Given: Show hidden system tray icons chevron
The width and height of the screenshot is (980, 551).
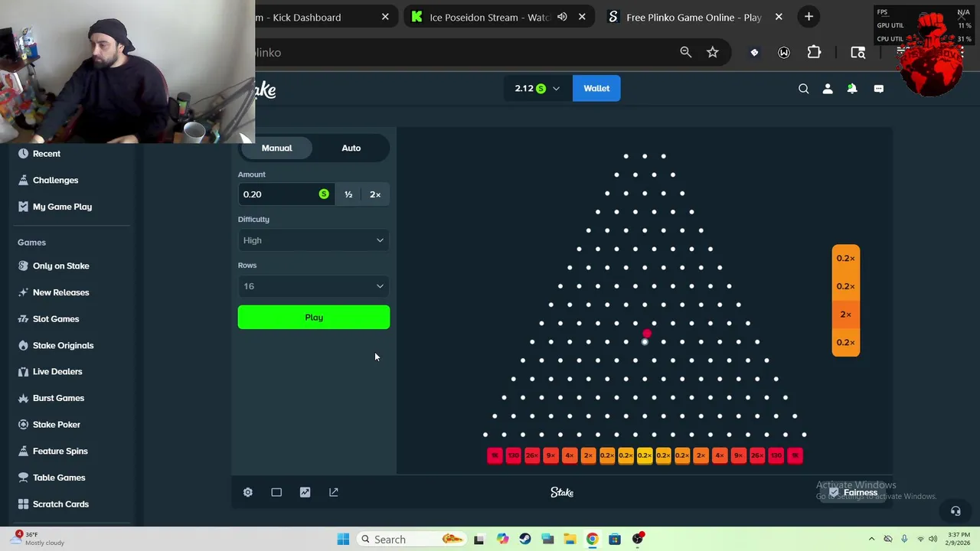Looking at the screenshot, I should [871, 540].
